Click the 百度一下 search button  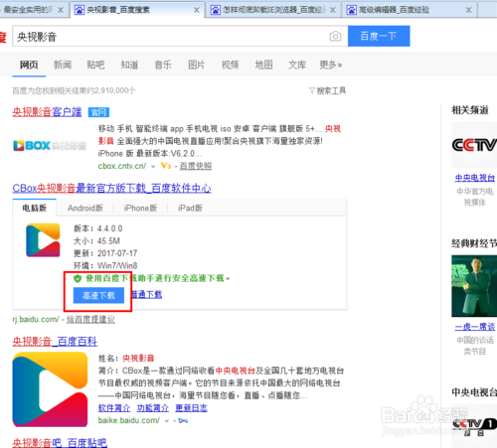point(379,36)
